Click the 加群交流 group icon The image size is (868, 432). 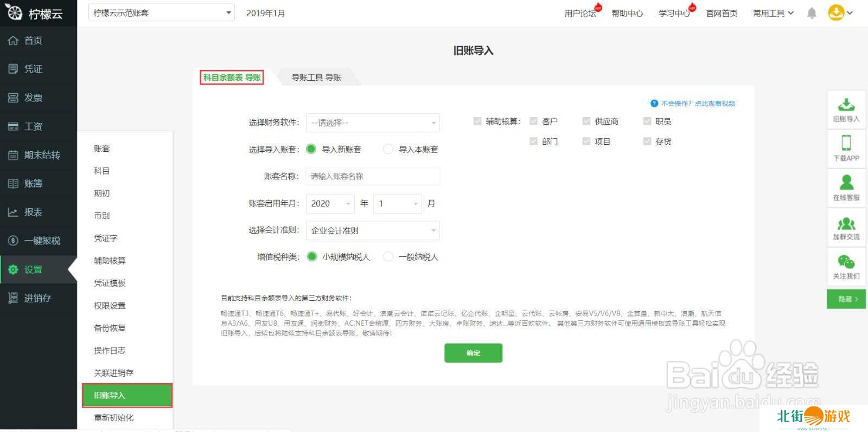[x=846, y=223]
